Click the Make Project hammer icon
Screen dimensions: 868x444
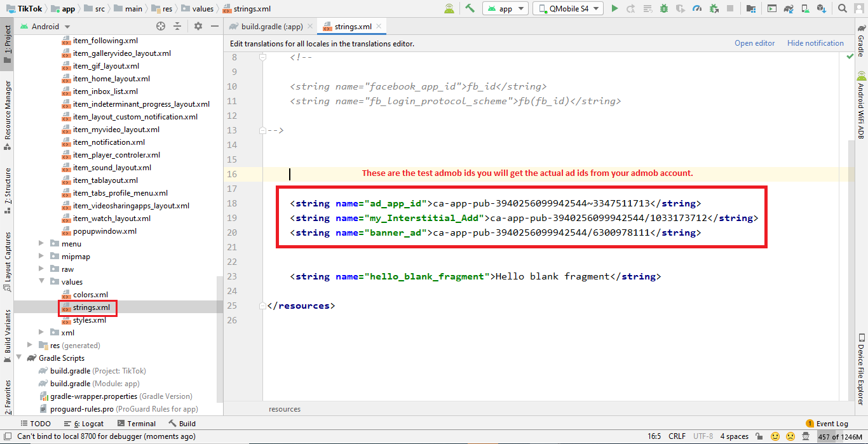click(x=470, y=9)
